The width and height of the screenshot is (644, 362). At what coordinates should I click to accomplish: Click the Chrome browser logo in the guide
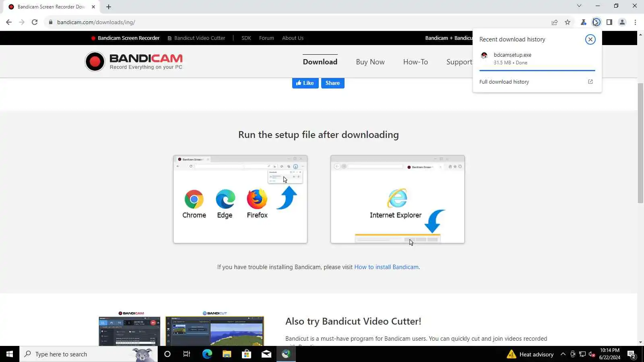(194, 199)
